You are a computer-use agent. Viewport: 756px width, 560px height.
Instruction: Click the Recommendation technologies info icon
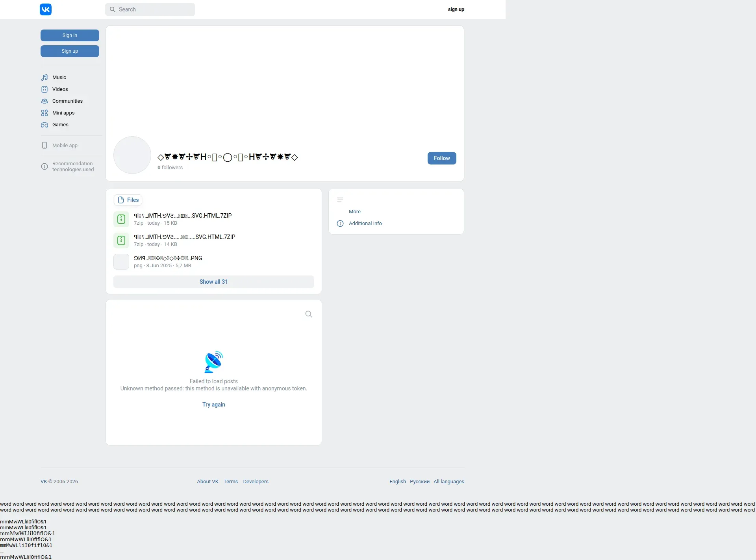coord(44,166)
